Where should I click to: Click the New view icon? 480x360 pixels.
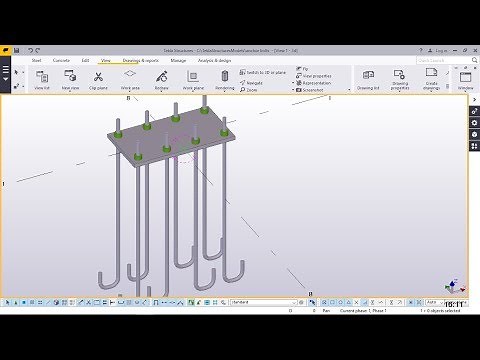(x=70, y=76)
